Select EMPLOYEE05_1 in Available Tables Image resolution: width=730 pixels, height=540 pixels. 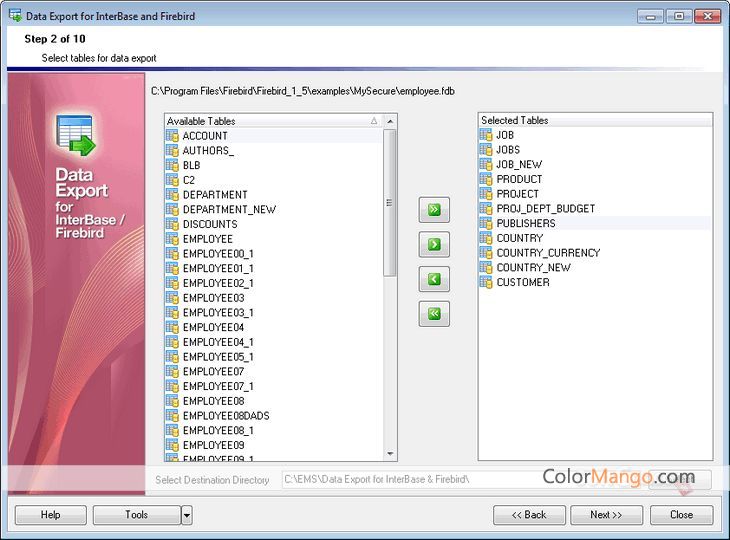click(x=218, y=357)
